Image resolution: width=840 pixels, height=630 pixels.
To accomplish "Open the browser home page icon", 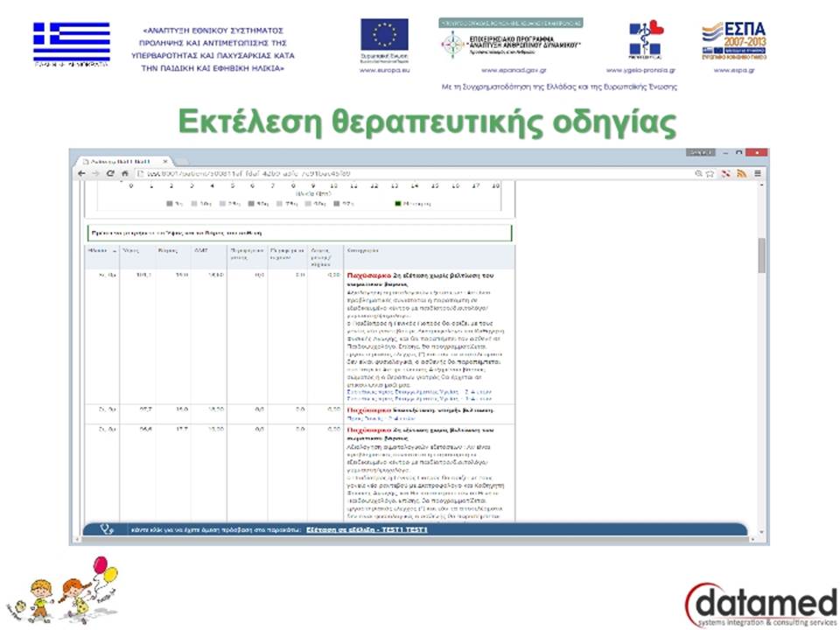I will (x=125, y=173).
